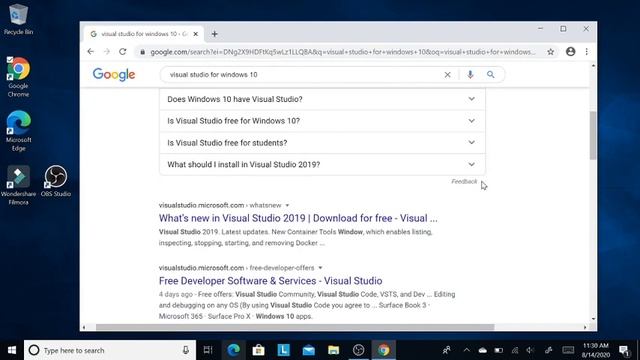The image size is (640, 360).
Task: Open the network icon in the tray
Action: click(515, 350)
